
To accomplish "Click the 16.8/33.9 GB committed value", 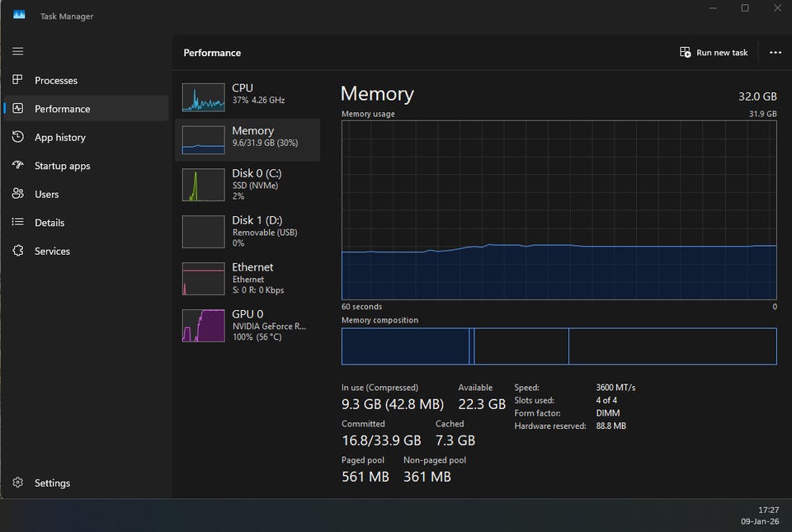I will [381, 440].
